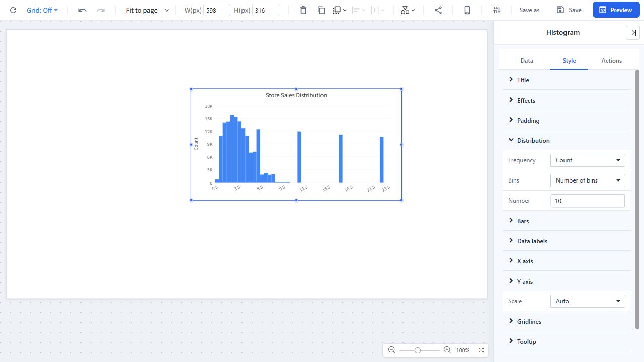The height and width of the screenshot is (362, 644).
Task: Switch to the Style tab
Action: coord(569,61)
